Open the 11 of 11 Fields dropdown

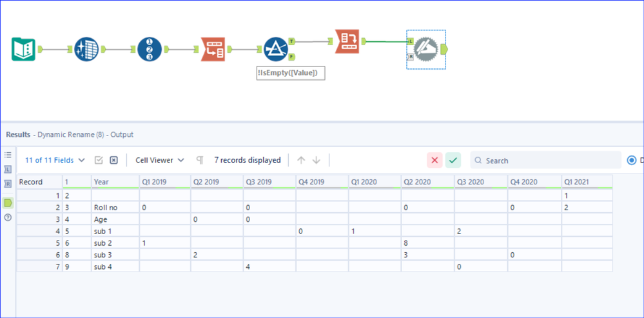[x=55, y=160]
